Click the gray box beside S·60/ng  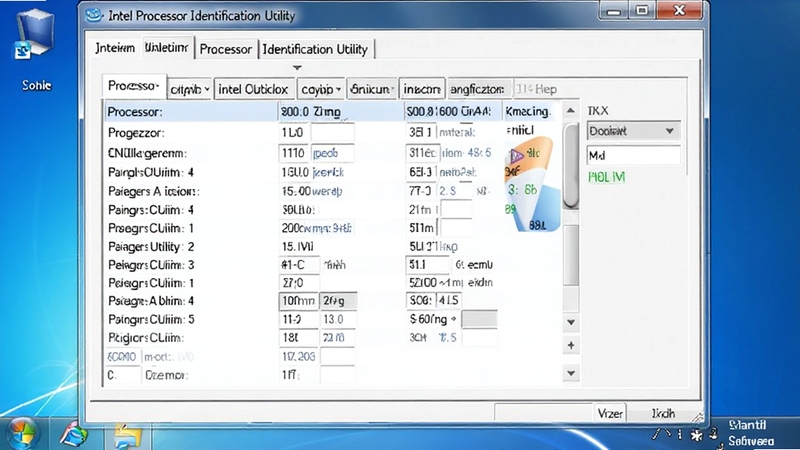(x=479, y=319)
